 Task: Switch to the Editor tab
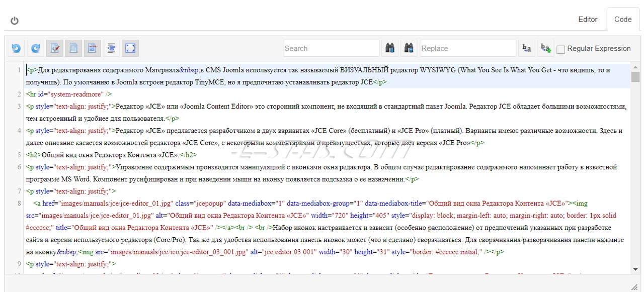[588, 20]
